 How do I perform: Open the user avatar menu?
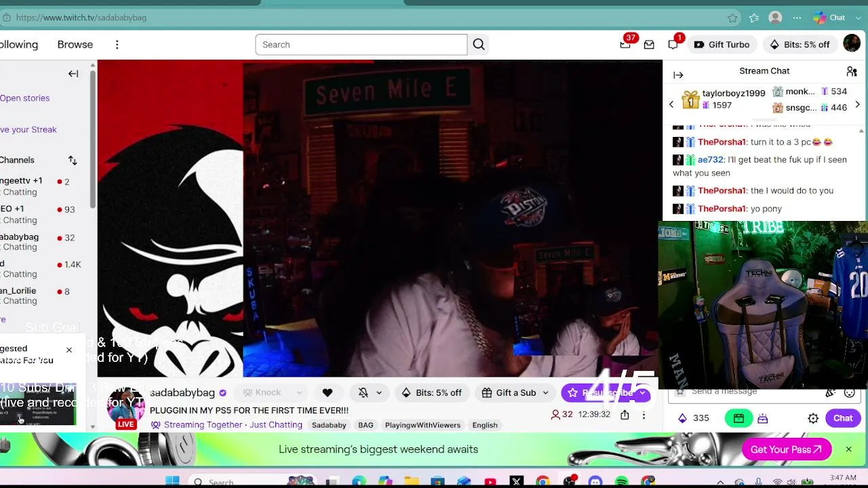click(x=852, y=44)
